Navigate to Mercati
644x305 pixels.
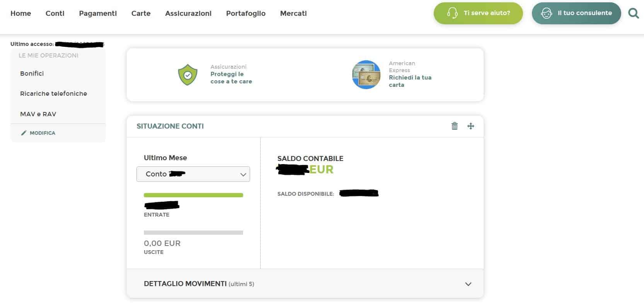pyautogui.click(x=293, y=14)
